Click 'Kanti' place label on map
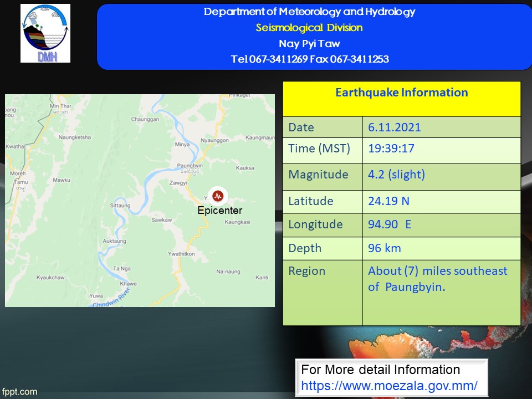 [262, 278]
